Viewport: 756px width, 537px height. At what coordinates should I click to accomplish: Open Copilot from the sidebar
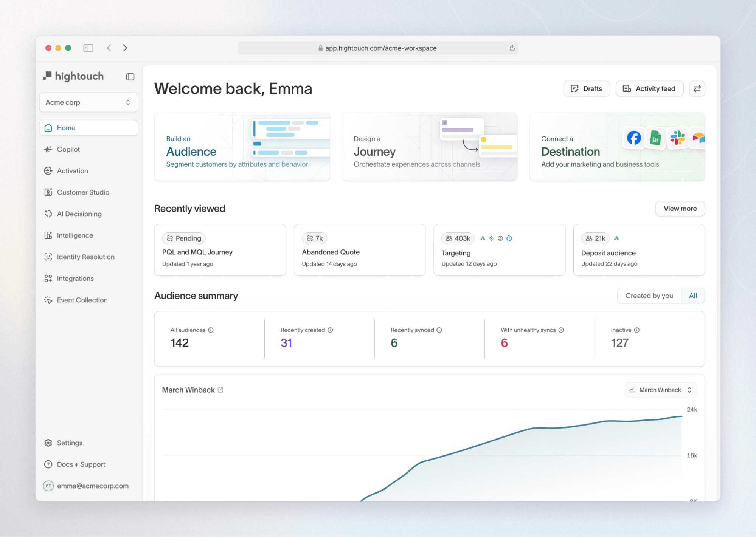tap(68, 149)
